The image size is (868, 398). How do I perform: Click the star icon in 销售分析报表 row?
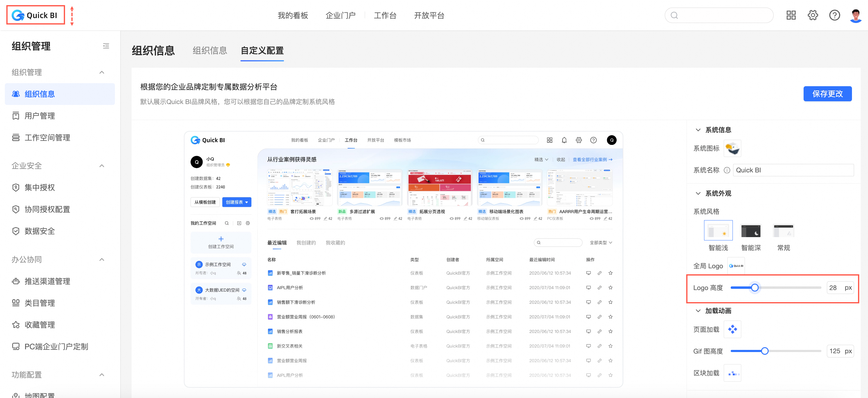[x=610, y=331]
